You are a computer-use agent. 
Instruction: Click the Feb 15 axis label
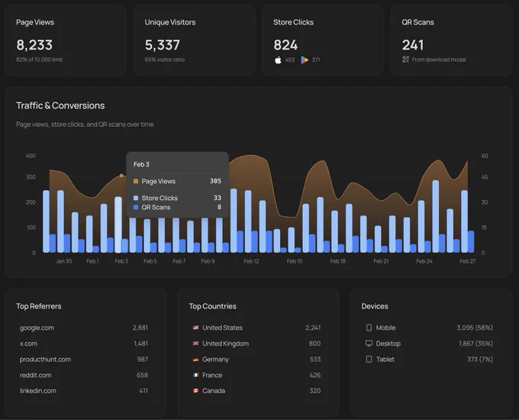295,261
